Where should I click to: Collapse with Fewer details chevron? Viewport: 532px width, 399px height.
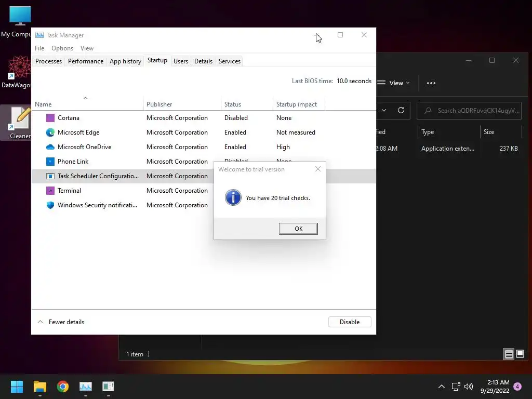[x=41, y=322]
